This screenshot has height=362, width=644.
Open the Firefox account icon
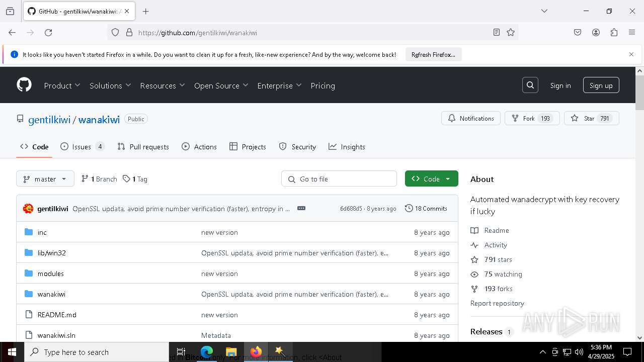(x=596, y=33)
